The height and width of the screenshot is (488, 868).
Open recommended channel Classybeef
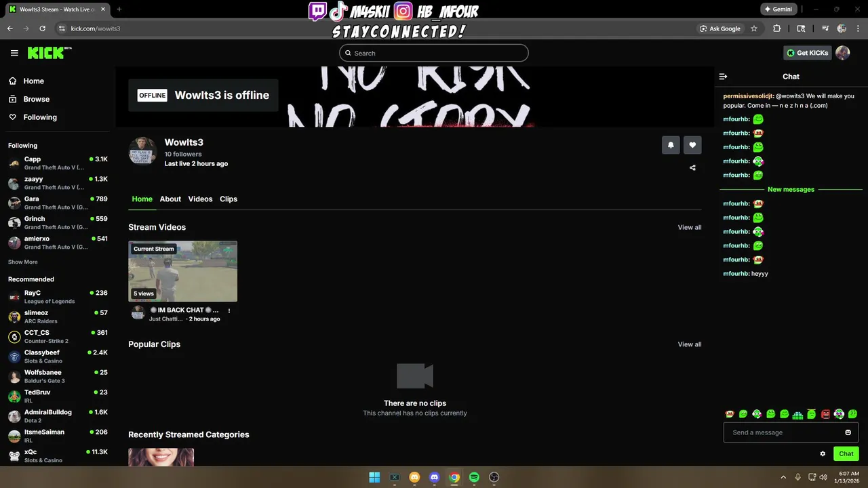tap(58, 357)
